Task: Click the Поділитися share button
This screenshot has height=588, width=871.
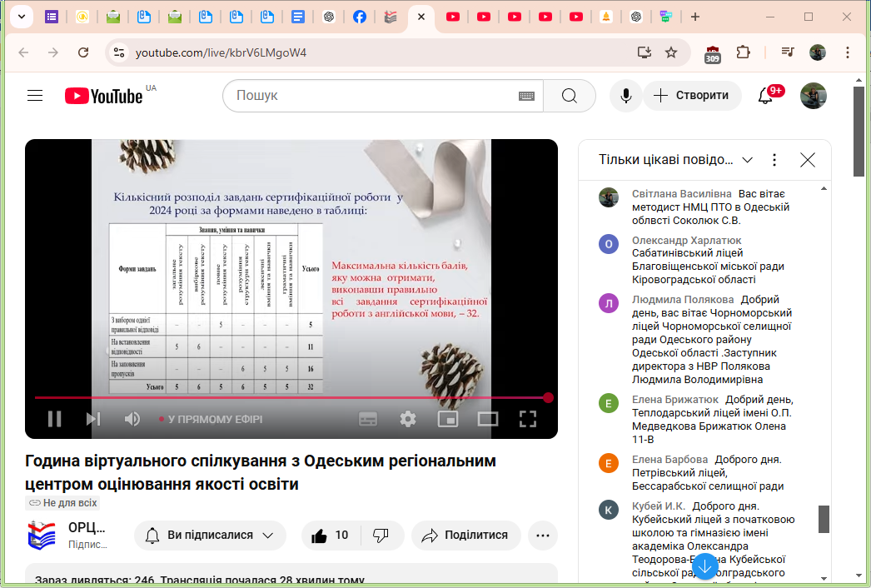Action: pos(465,536)
